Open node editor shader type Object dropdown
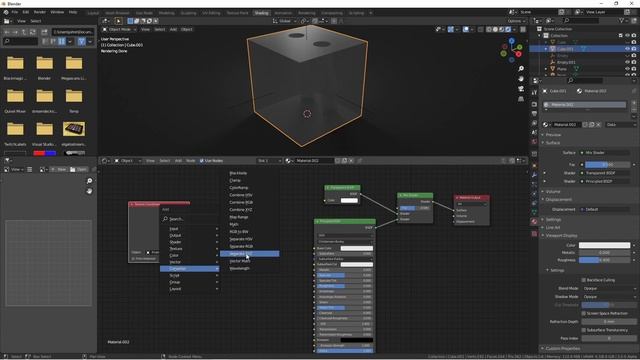 tap(127, 161)
